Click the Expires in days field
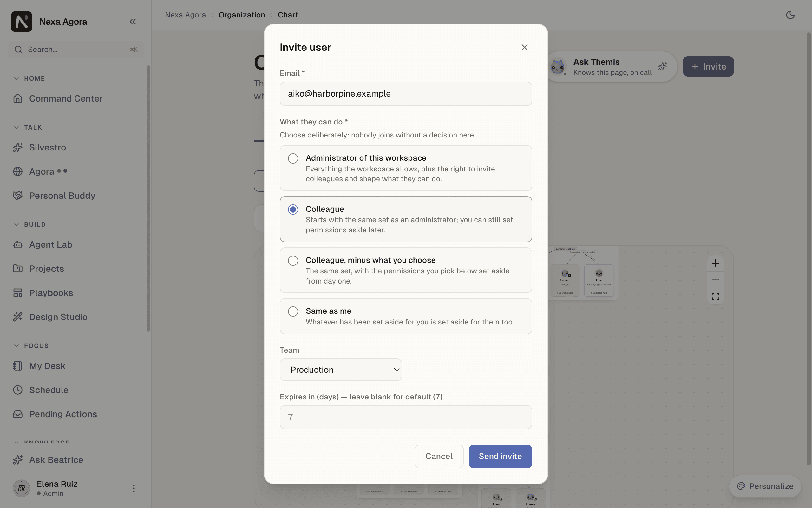The image size is (812, 508). pos(406,417)
